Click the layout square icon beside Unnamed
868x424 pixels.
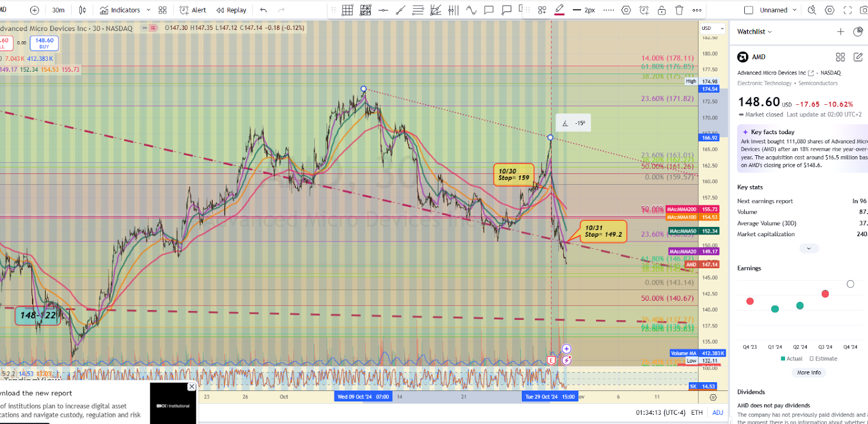coord(749,10)
